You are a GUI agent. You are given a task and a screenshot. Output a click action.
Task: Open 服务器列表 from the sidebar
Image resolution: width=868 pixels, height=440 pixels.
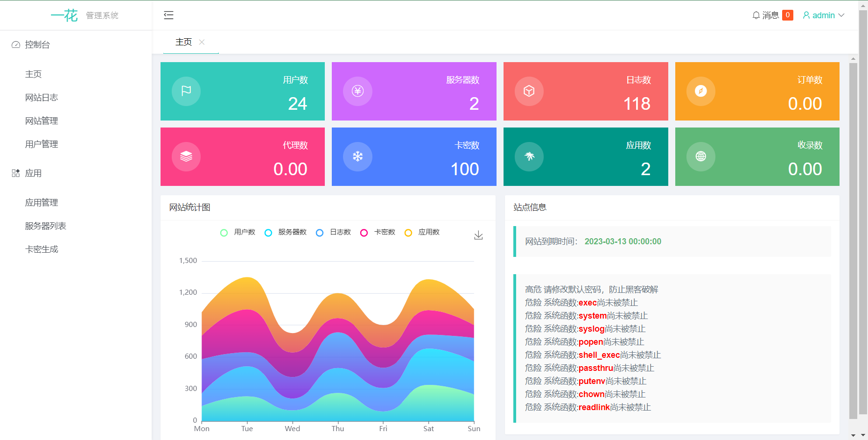pos(46,226)
